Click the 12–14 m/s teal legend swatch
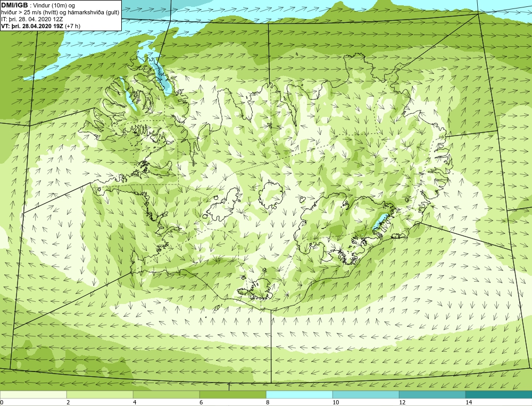The width and height of the screenshot is (532, 406). tap(432, 394)
